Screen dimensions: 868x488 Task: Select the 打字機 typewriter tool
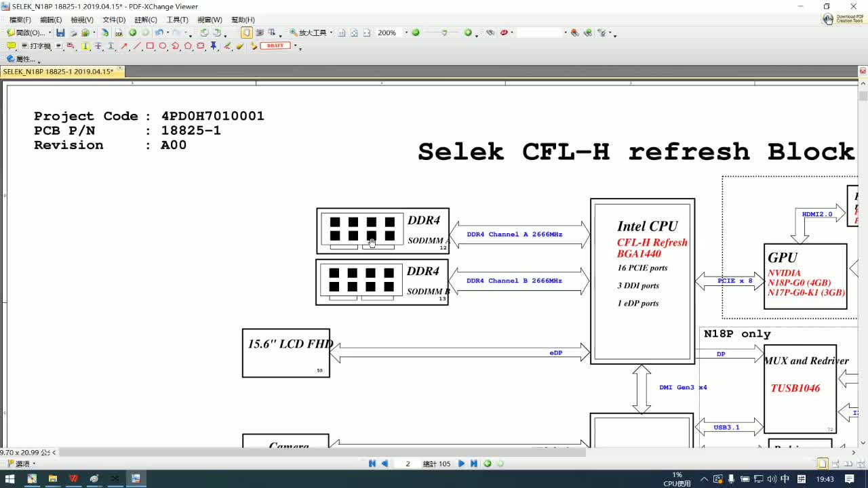pos(36,46)
